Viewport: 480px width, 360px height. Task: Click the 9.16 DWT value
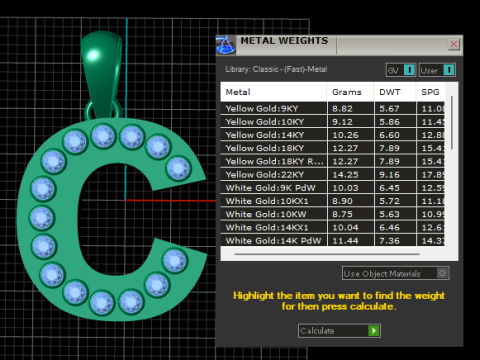(389, 175)
